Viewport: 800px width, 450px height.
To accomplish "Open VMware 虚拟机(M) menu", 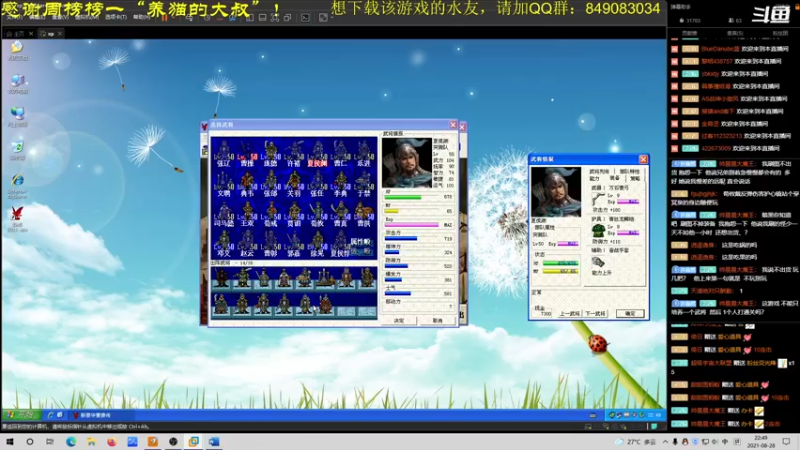I will [x=87, y=17].
